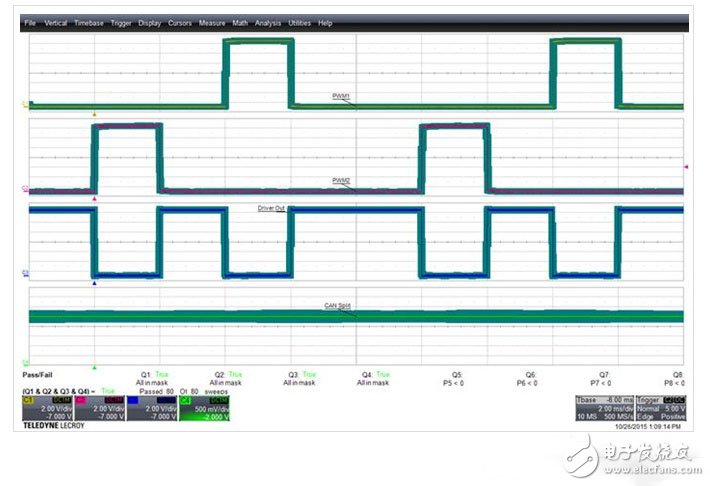Click the CAN Split waveform label

pyautogui.click(x=337, y=306)
